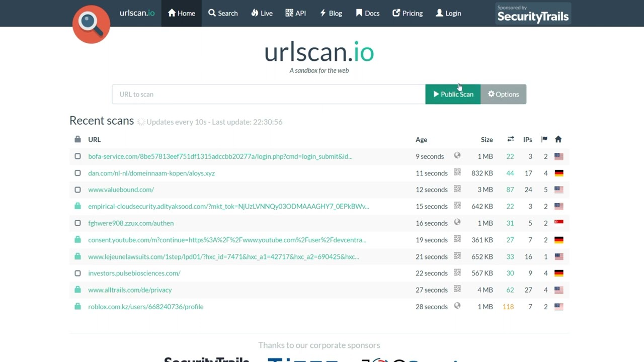Click the QR-style icon in valuebound row
The image size is (644, 362).
click(x=457, y=189)
